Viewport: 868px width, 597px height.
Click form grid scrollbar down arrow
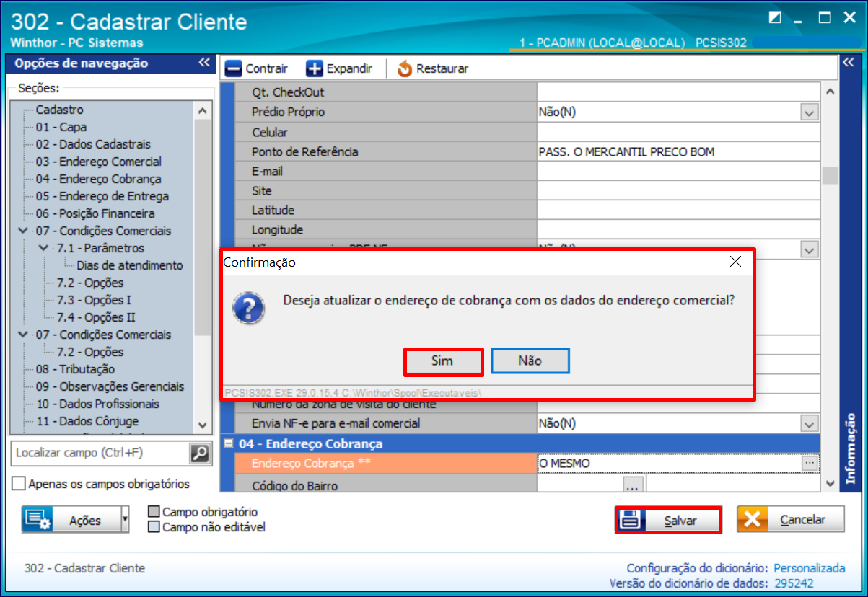tap(830, 484)
